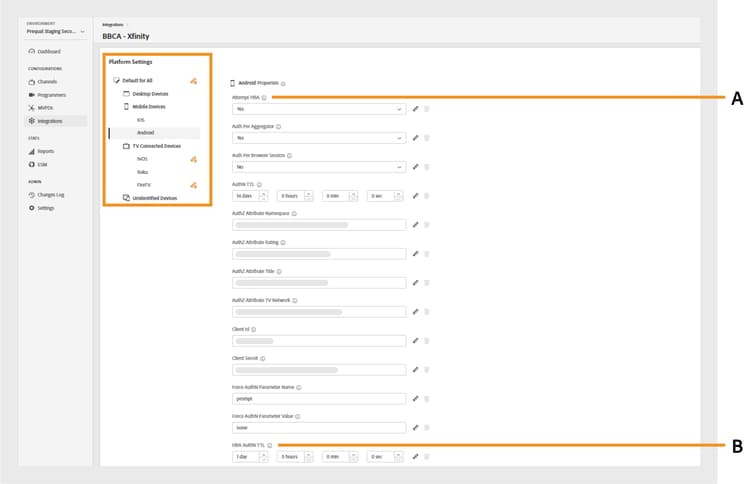Open Reports under Stats

pos(42,151)
